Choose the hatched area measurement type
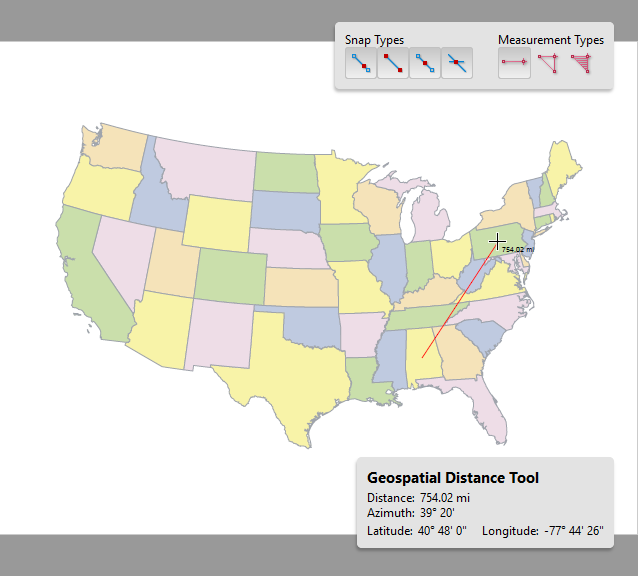This screenshot has width=638, height=576. pyautogui.click(x=581, y=63)
